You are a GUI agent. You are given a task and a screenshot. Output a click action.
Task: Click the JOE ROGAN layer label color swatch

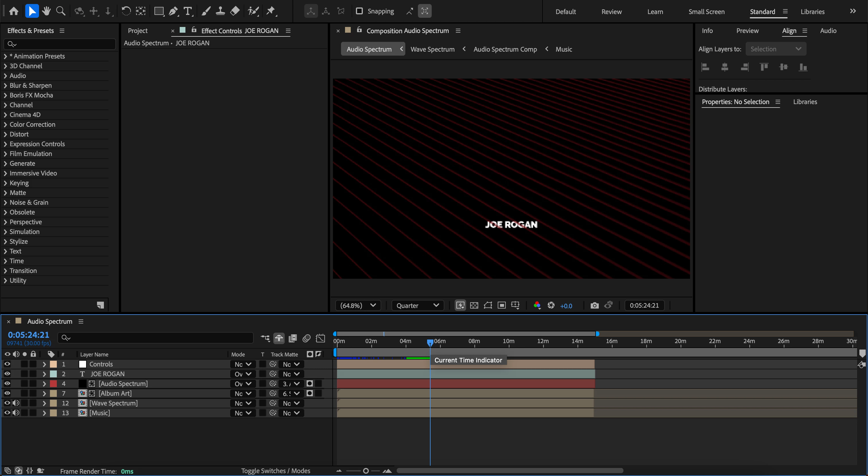coord(53,374)
